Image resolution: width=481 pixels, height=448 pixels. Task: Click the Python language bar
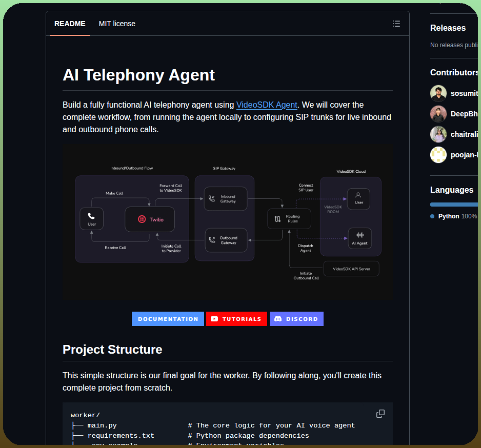coord(454,205)
